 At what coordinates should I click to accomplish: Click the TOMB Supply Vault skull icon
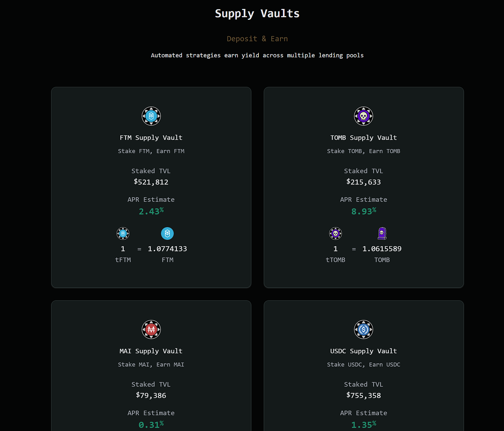[364, 116]
